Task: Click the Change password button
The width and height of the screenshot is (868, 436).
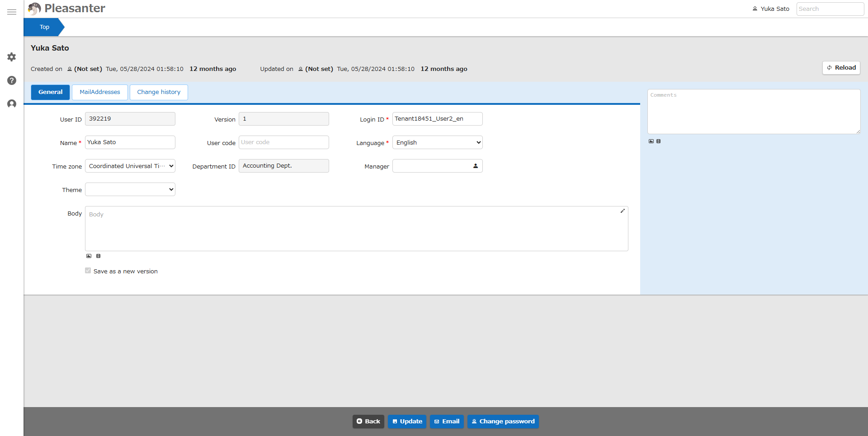Action: point(503,422)
